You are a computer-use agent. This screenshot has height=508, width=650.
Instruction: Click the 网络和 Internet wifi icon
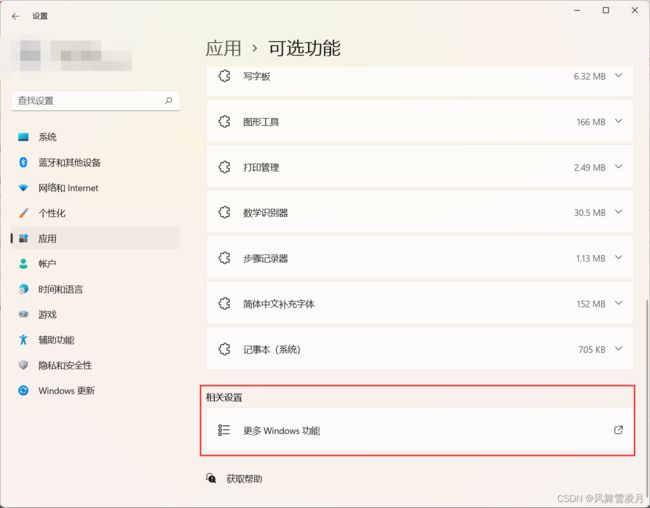[23, 188]
